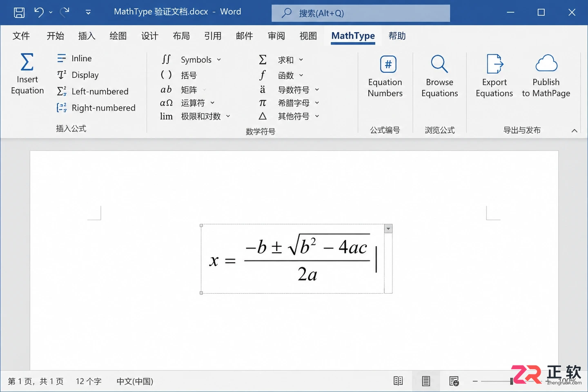Image resolution: width=588 pixels, height=392 pixels.
Task: Click the 中文(中国) language indicator
Action: click(x=135, y=381)
